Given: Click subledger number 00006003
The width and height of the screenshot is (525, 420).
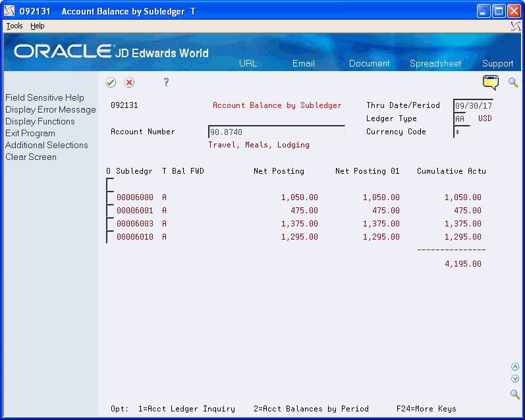Looking at the screenshot, I should click(x=135, y=224).
